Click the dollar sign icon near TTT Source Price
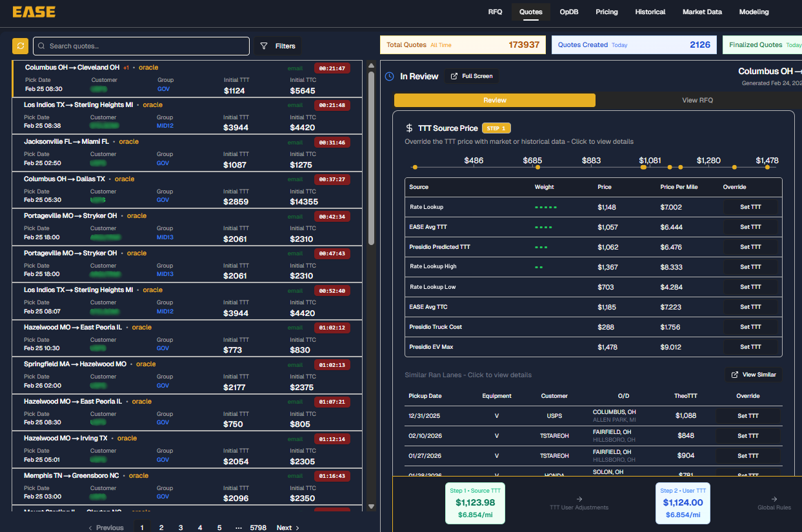The image size is (802, 532). tap(409, 128)
